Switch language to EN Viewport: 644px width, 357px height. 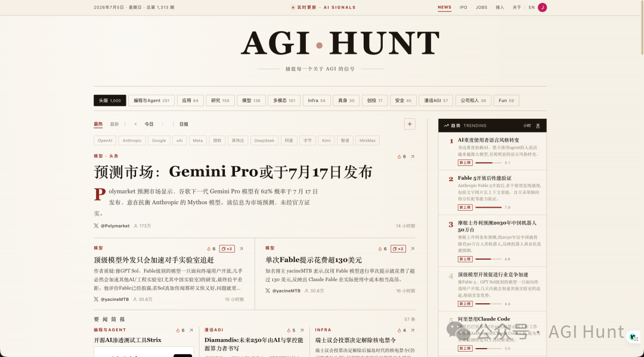(531, 7)
